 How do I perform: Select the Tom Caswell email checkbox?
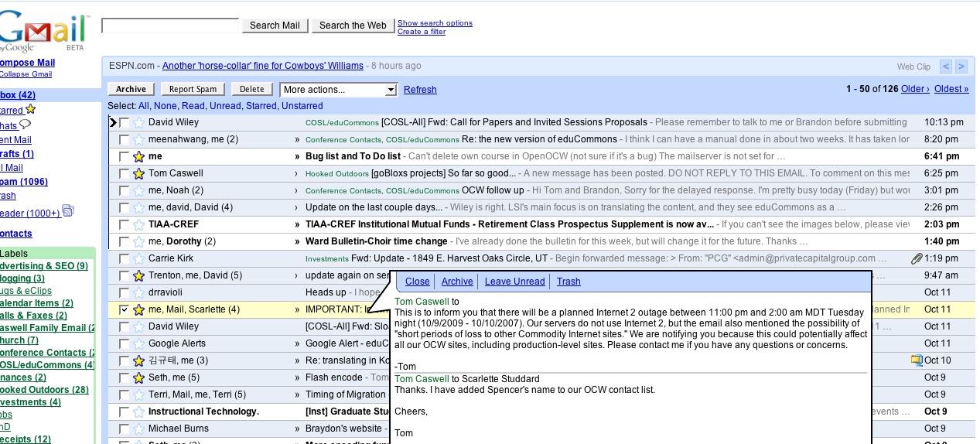click(x=124, y=173)
